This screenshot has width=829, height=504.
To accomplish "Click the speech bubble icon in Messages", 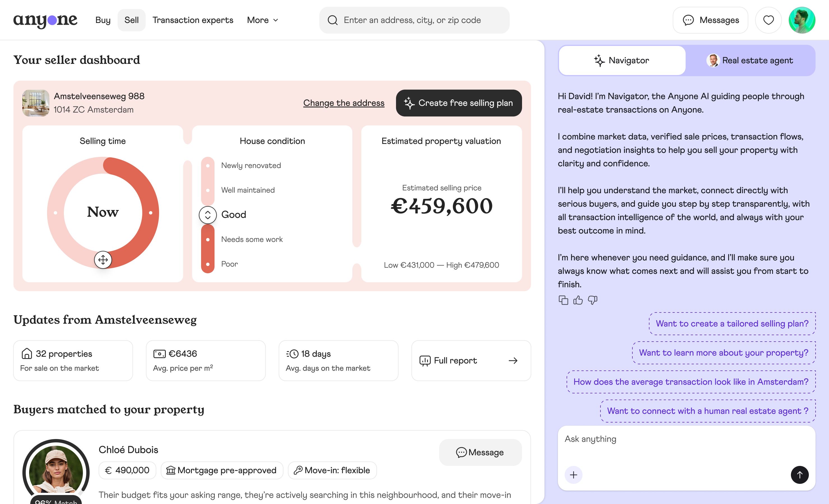I will pyautogui.click(x=688, y=20).
